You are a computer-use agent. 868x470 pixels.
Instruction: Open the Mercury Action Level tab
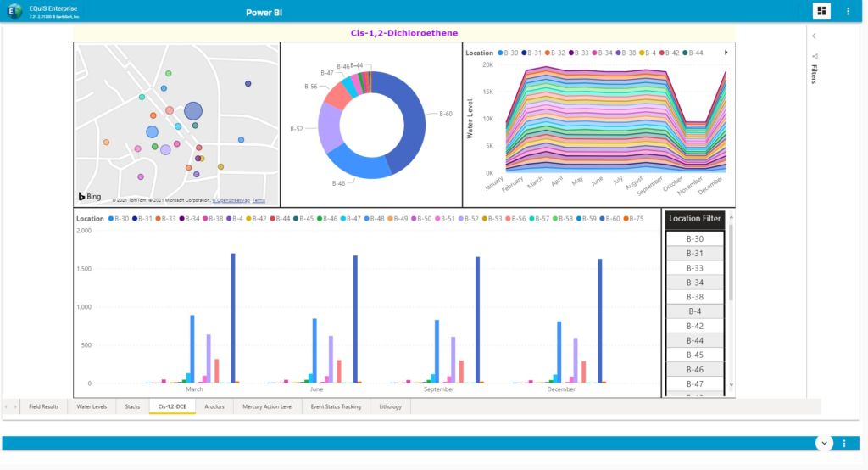tap(267, 407)
